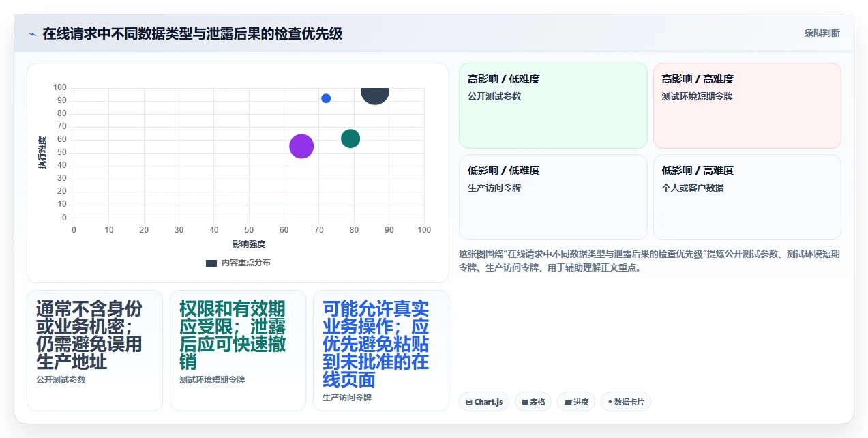
Task: Click 公开测试参数 text in green quadrant
Action: click(x=494, y=97)
